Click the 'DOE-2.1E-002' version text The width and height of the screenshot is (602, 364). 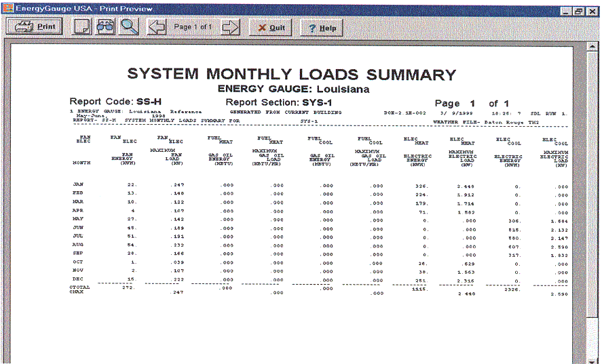coord(405,113)
